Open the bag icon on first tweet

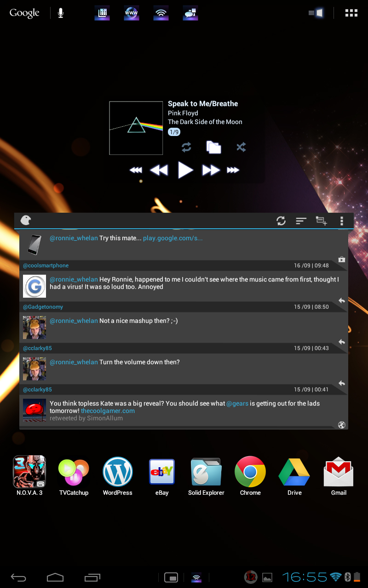342,259
